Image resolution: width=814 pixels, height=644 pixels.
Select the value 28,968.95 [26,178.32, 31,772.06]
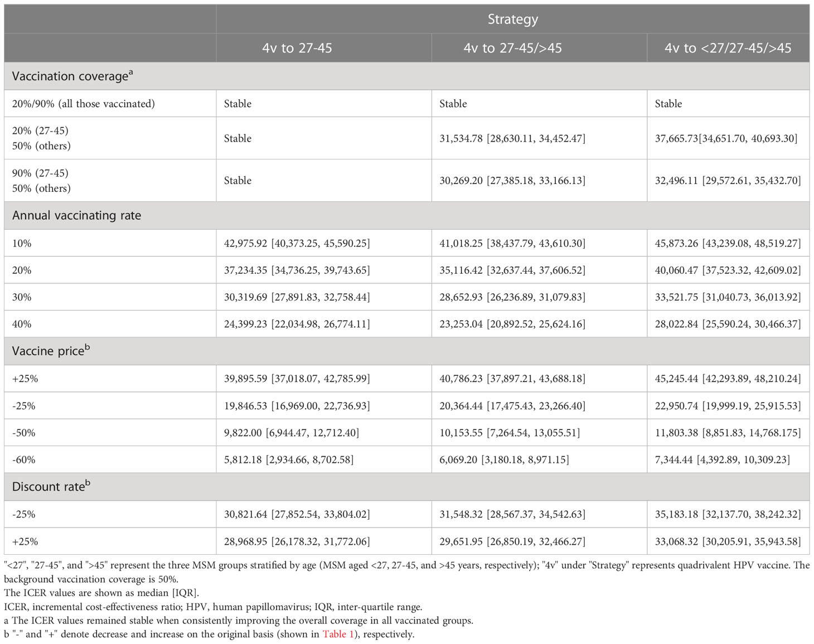coord(297,541)
